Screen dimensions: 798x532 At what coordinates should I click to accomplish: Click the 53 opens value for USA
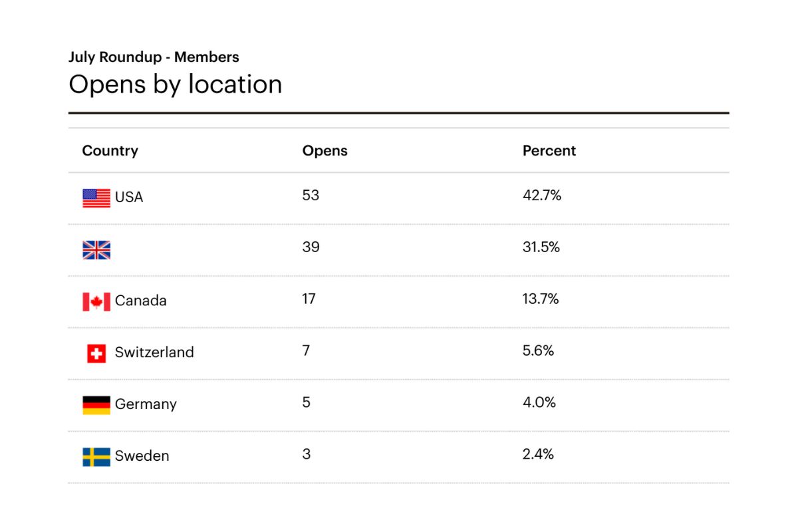pos(311,196)
